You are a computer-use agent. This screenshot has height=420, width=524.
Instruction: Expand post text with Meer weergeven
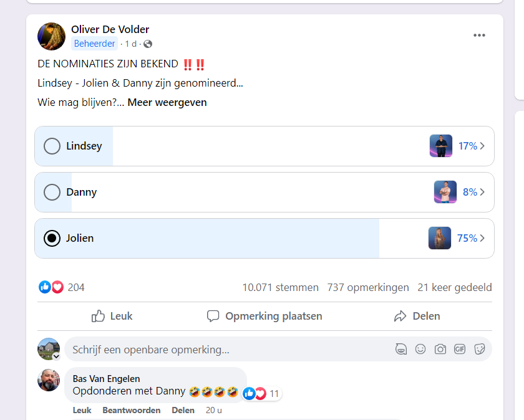(x=167, y=102)
